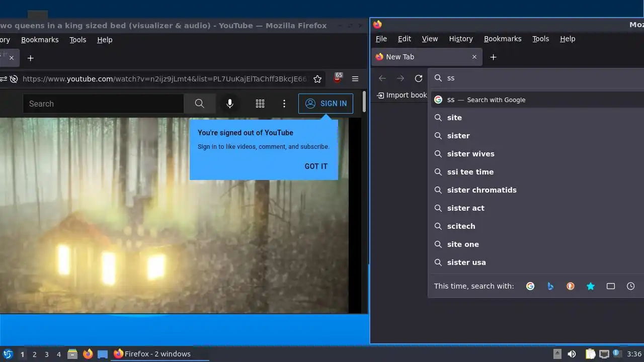Click the YouTube Search input field
This screenshot has width=644, height=362.
(103, 104)
